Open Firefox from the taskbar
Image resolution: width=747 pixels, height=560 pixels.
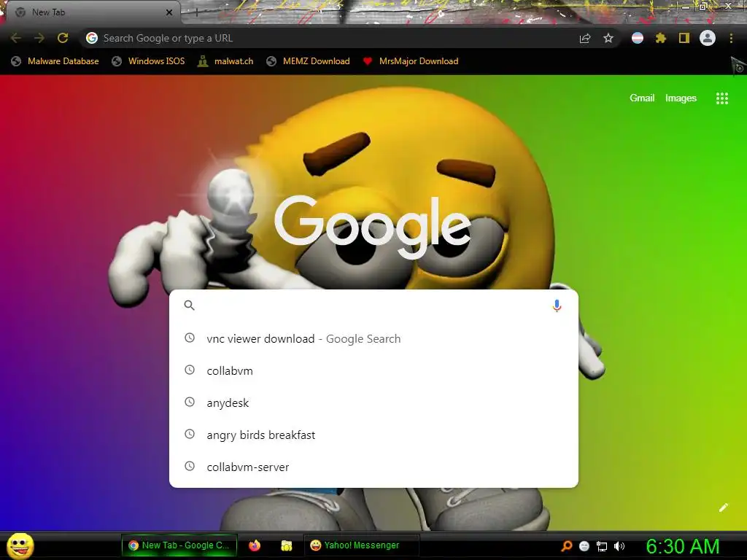pyautogui.click(x=255, y=545)
